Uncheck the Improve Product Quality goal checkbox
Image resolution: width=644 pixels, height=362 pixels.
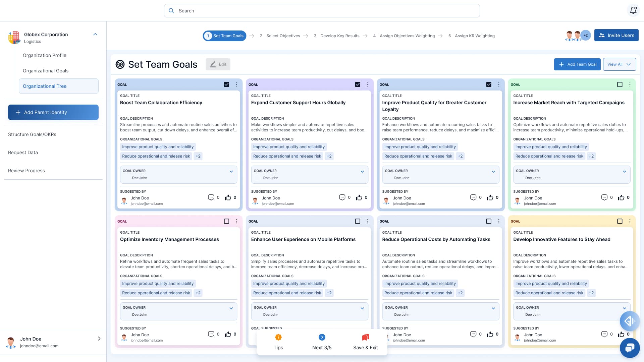coord(489,84)
